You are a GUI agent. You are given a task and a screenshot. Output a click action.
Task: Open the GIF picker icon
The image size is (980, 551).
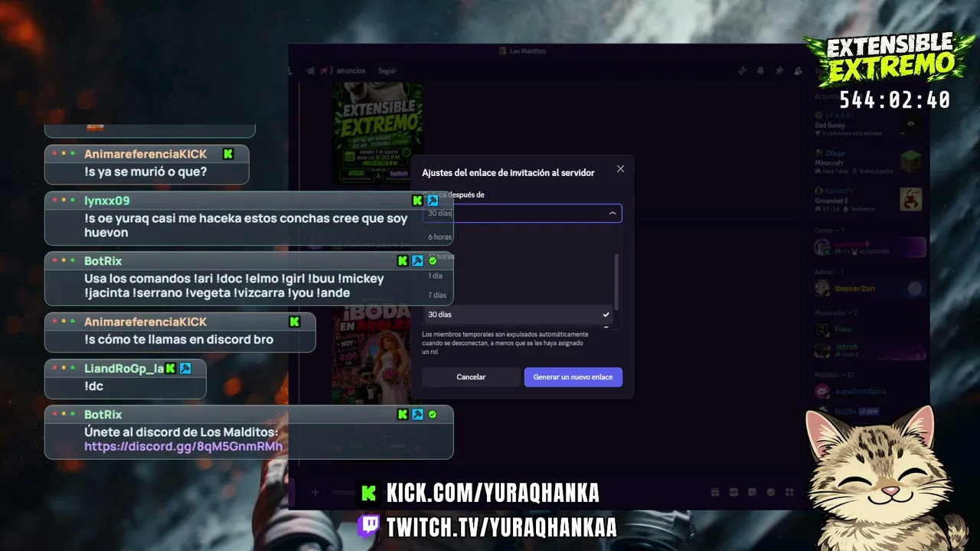click(733, 492)
